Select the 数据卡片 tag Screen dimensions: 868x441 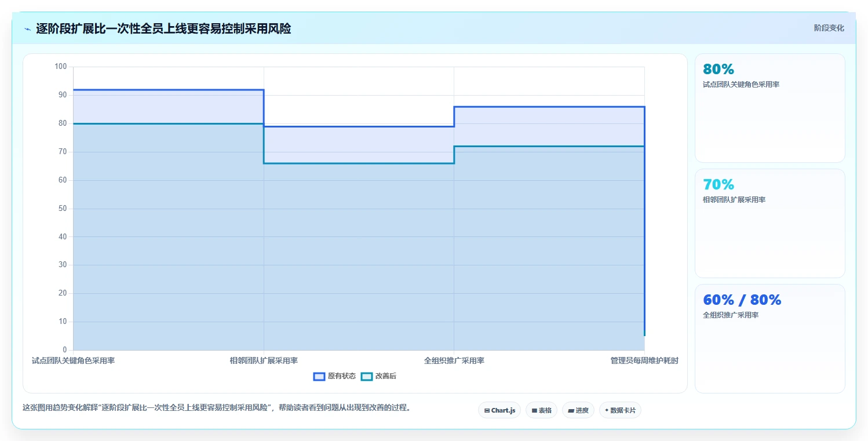tap(620, 410)
